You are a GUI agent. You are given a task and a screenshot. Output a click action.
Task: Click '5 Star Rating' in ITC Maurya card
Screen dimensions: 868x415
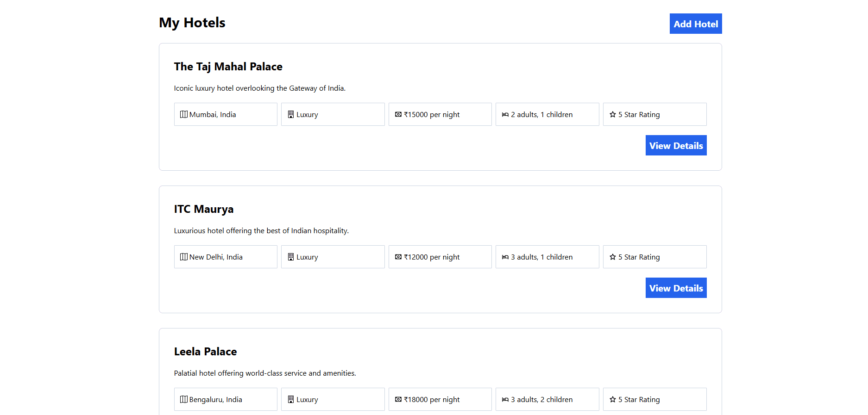[639, 257]
